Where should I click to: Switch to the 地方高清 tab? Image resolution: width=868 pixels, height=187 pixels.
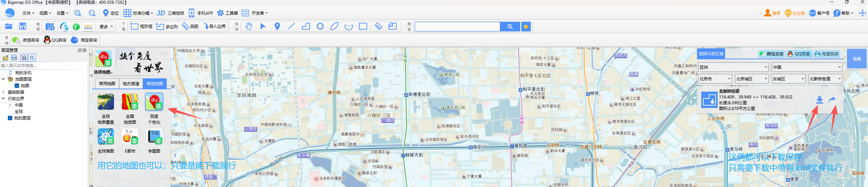click(x=131, y=83)
